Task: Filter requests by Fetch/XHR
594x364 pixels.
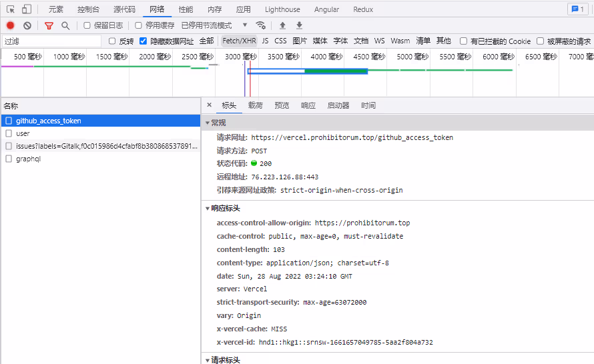Action: click(x=239, y=41)
